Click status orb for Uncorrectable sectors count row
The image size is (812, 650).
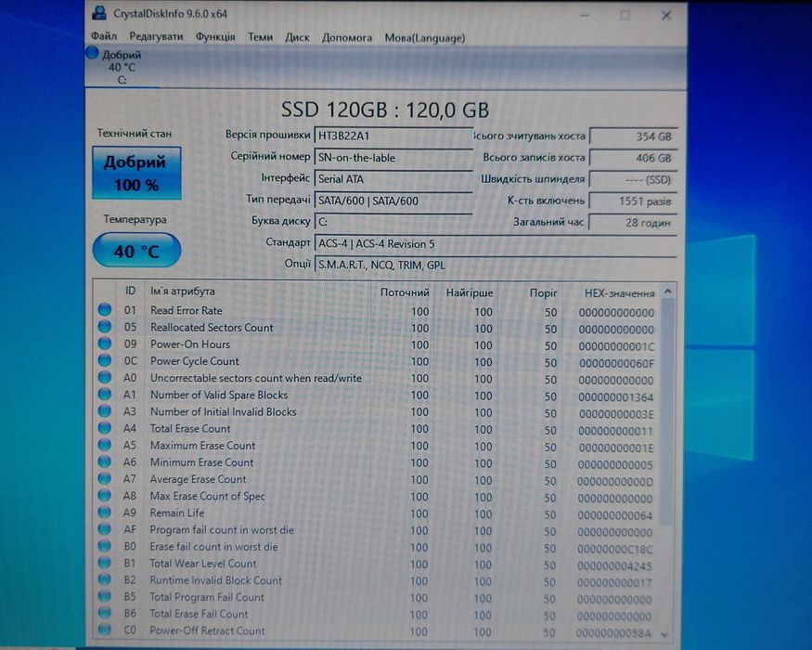(105, 377)
